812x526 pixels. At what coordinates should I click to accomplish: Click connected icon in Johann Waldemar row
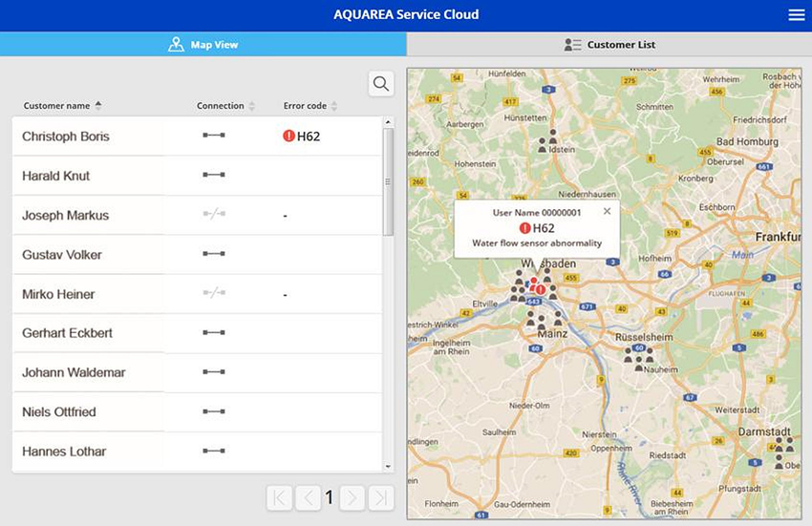point(214,372)
